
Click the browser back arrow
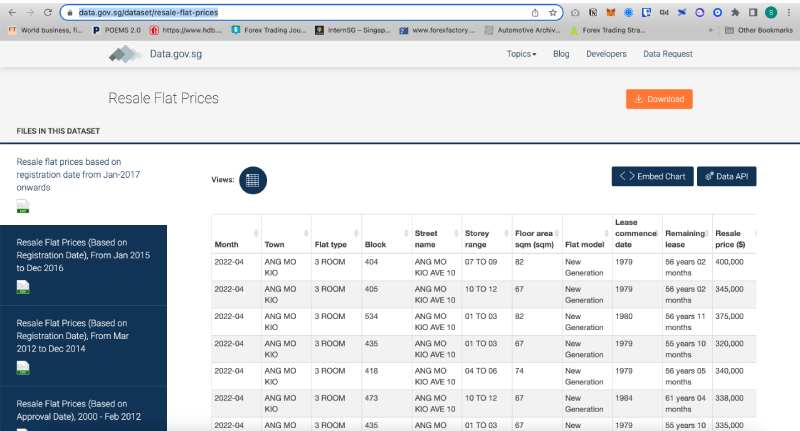[10, 12]
